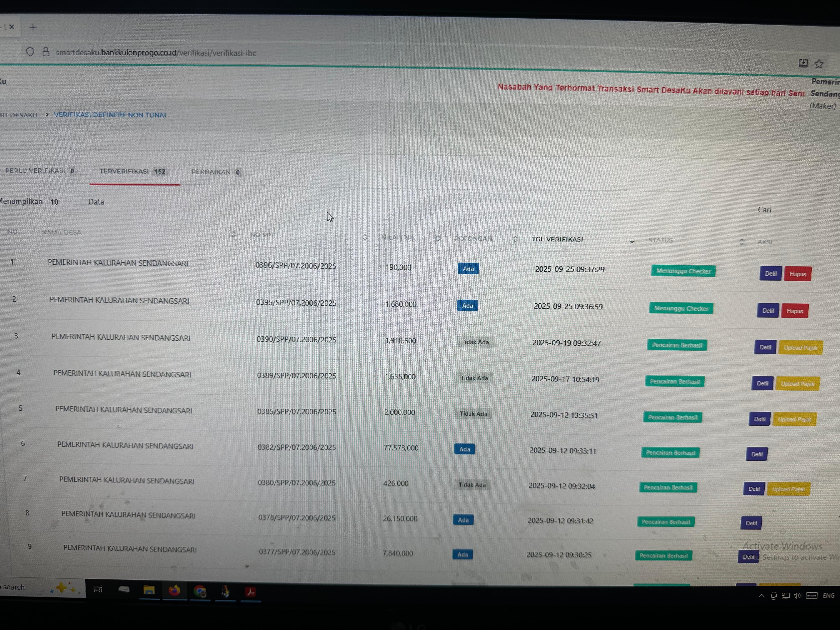This screenshot has width=840, height=630.
Task: Click the page download icon near the bookmark star
Action: [x=803, y=63]
